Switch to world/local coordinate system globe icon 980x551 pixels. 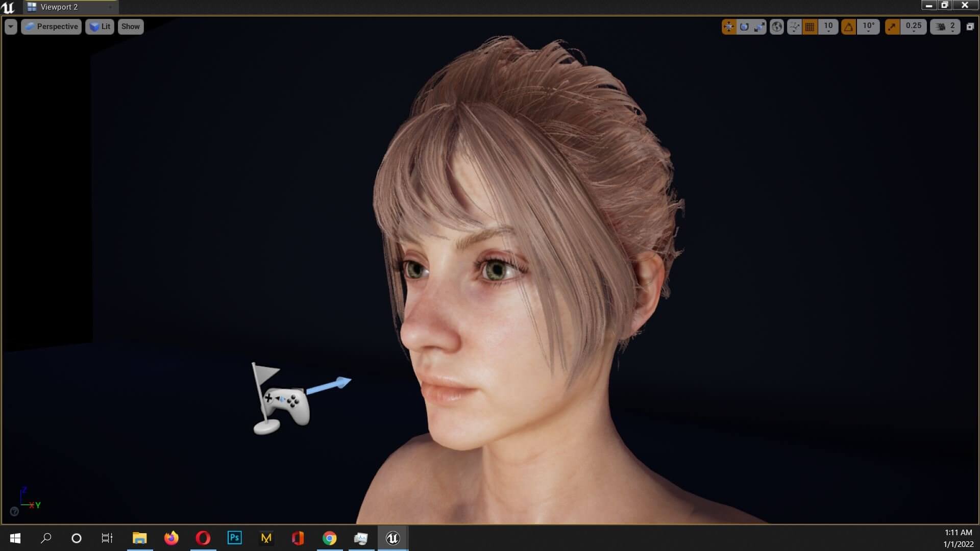pos(777,27)
